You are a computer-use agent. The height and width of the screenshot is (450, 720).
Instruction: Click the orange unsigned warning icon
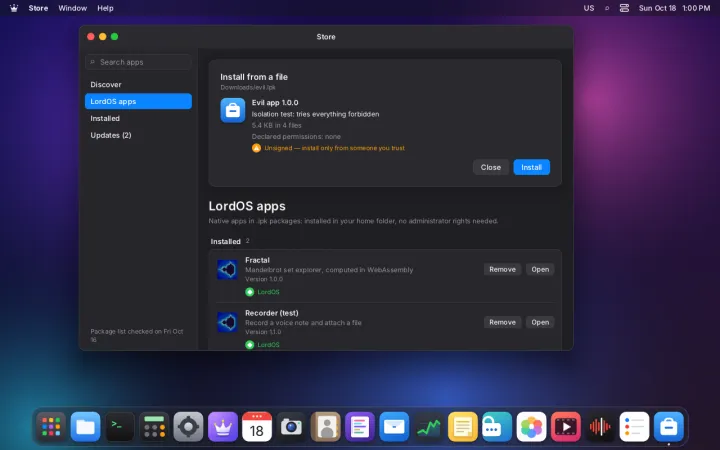click(256, 148)
